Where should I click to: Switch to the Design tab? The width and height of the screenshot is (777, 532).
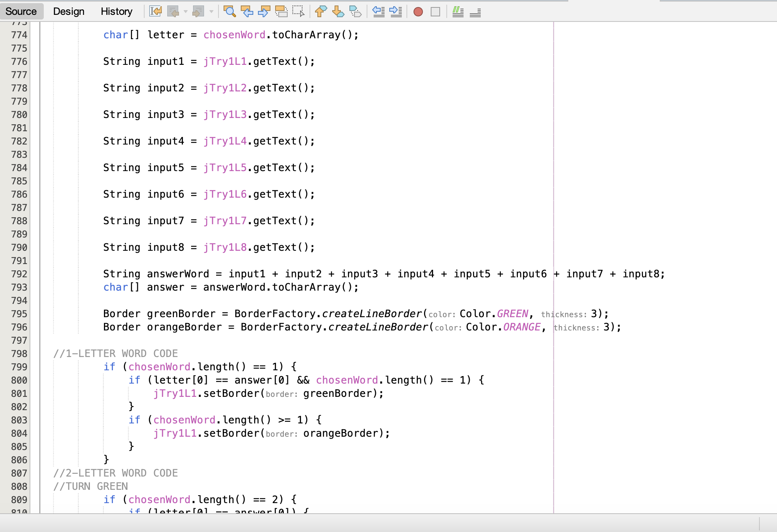69,12
